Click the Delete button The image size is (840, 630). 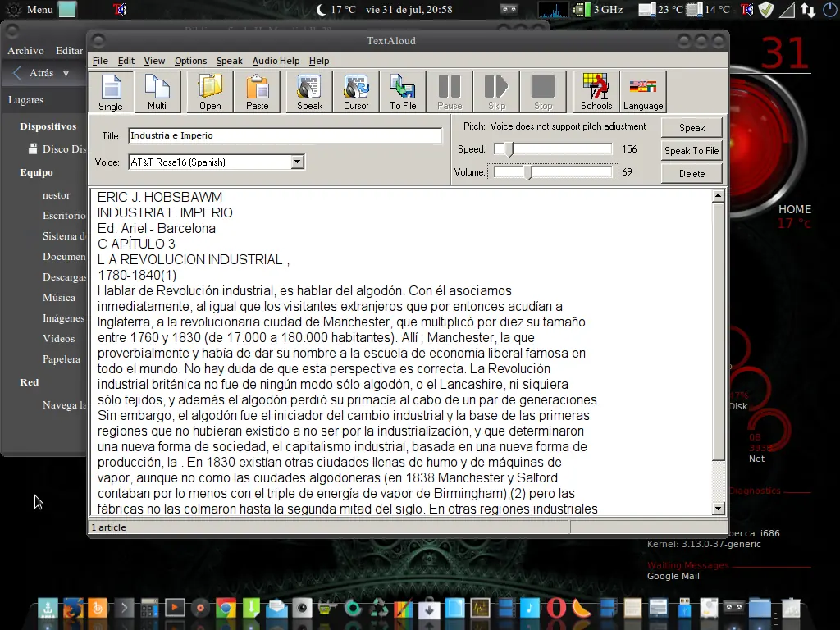click(692, 174)
